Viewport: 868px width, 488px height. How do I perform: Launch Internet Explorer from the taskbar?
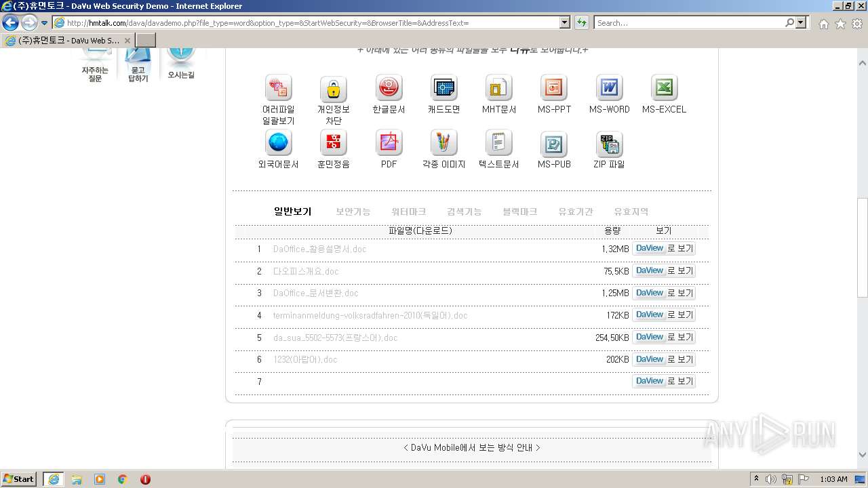coord(54,479)
